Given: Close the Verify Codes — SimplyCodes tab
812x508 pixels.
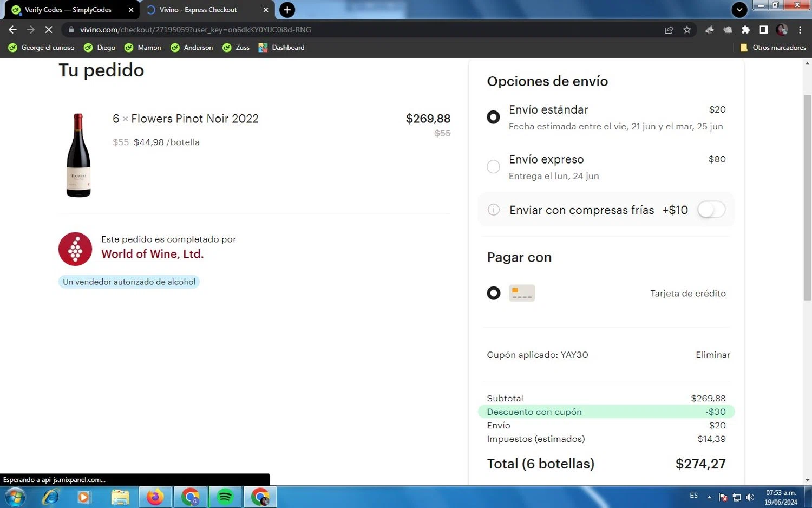Looking at the screenshot, I should coord(131,10).
